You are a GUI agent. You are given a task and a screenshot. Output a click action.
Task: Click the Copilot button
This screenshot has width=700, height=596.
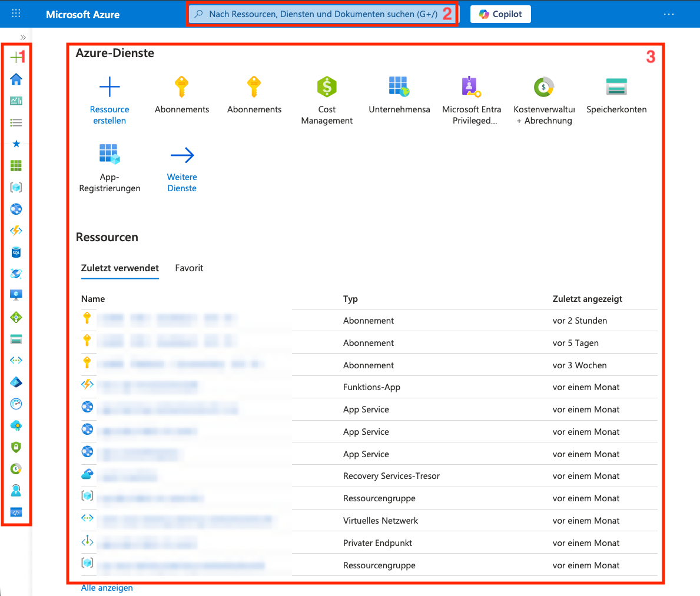(500, 14)
